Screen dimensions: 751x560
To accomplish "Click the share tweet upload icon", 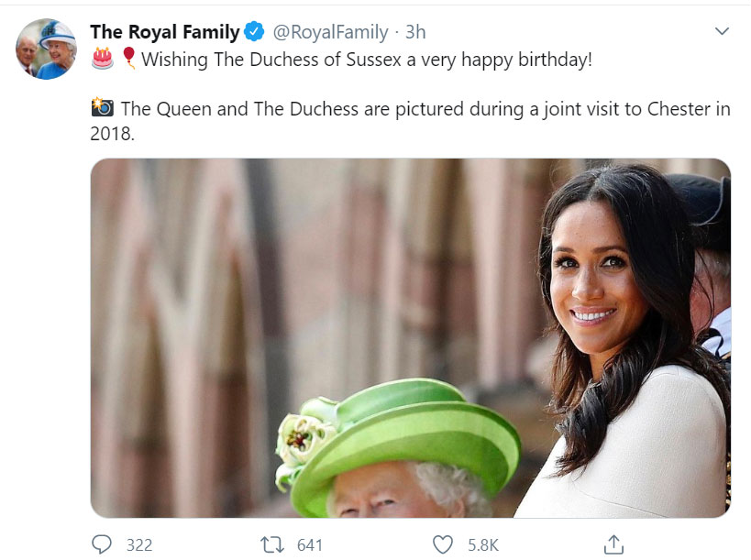I will coord(614,544).
